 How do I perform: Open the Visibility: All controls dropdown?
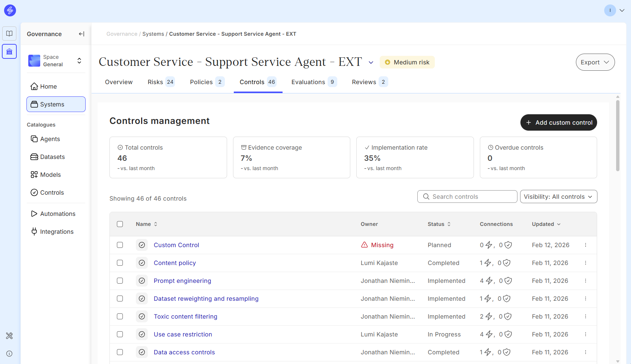click(558, 197)
